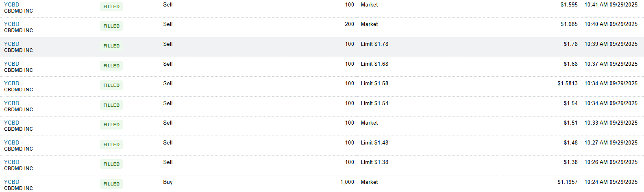
Task: Click the $1.5813 fill price
Action: (x=567, y=83)
